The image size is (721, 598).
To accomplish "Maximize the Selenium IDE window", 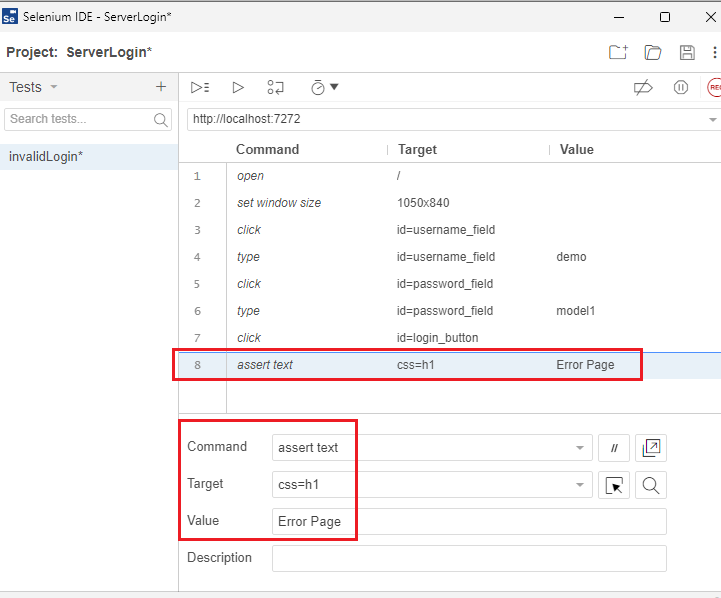I will (665, 17).
